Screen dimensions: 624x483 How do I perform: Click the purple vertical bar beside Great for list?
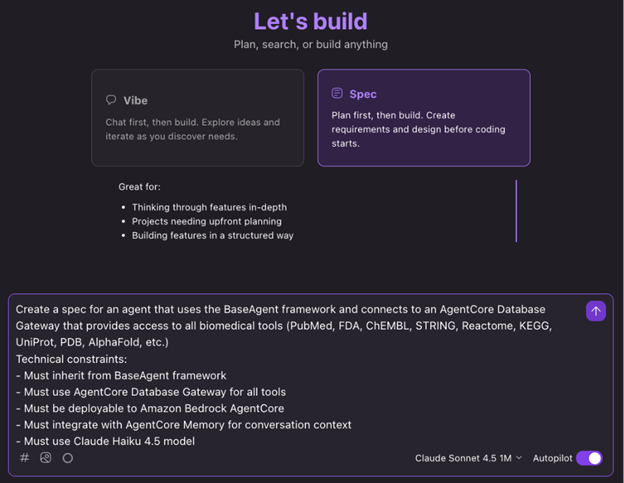[516, 211]
